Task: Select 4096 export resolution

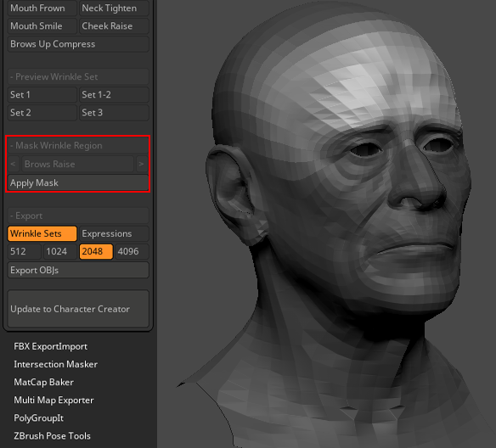Action: (x=132, y=251)
